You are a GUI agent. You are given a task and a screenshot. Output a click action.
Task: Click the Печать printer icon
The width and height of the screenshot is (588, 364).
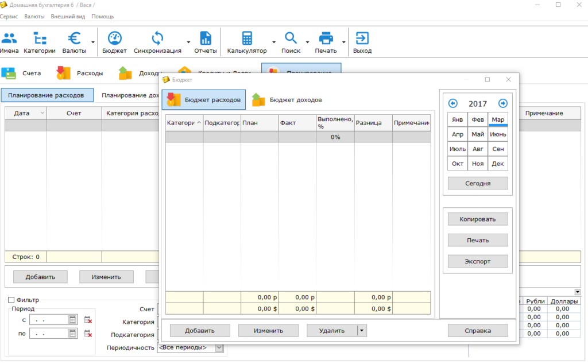(326, 39)
